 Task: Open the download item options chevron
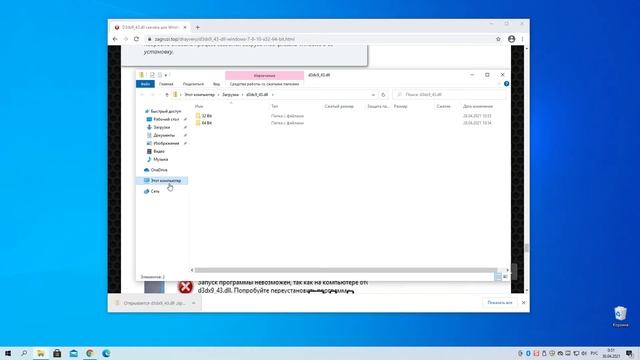[193, 303]
